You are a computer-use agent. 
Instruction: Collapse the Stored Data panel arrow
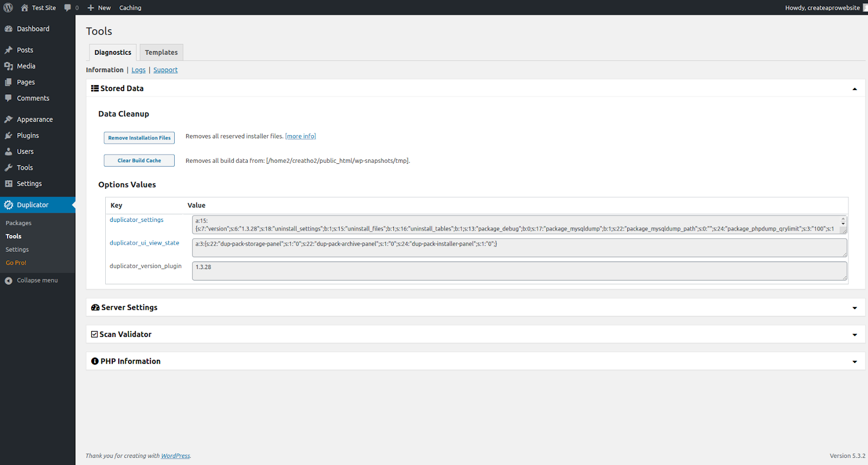pos(855,89)
